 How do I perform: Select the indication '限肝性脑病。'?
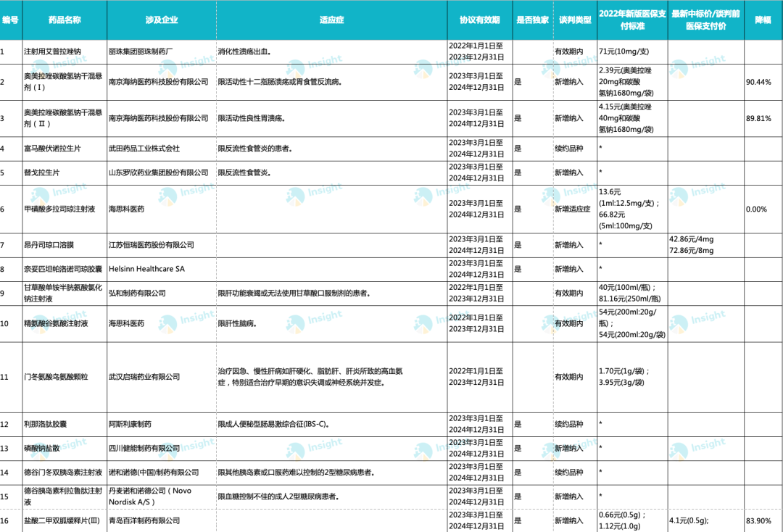[237, 323]
